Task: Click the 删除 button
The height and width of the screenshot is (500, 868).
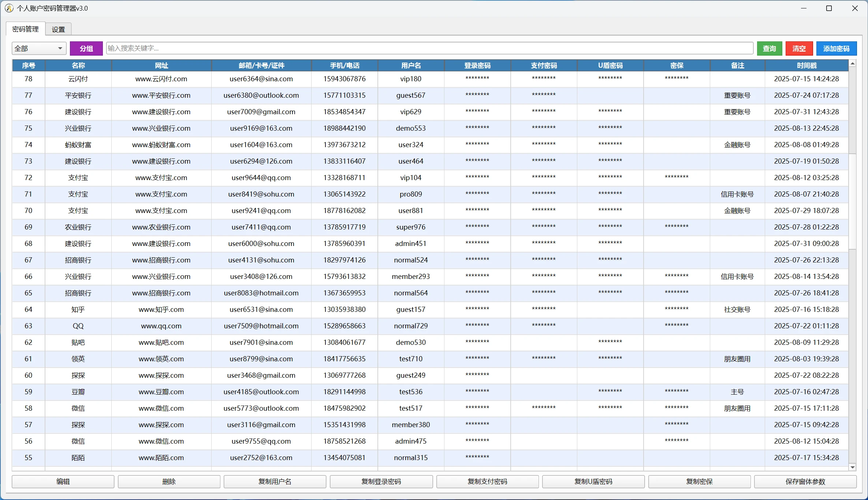Action: tap(169, 482)
